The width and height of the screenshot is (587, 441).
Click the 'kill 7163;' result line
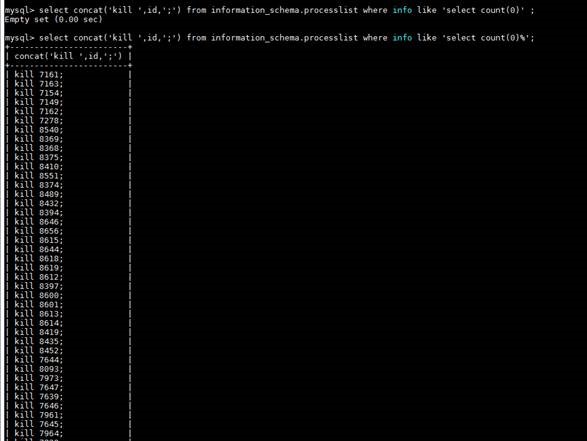pos(39,84)
